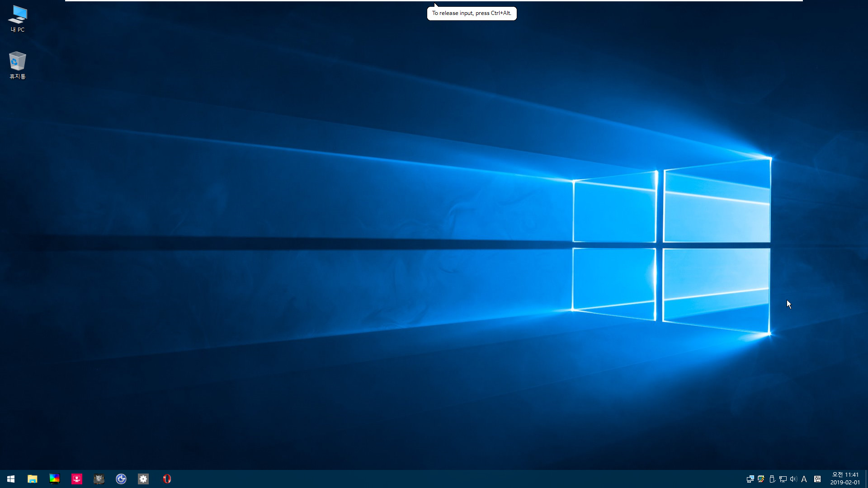Open the pink monitor shield app
868x488 pixels.
click(77, 479)
